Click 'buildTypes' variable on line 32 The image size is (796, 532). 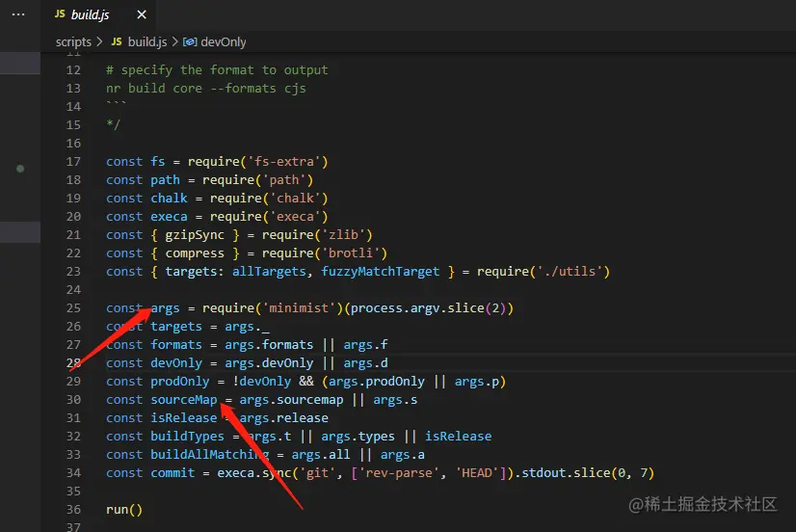pyautogui.click(x=187, y=436)
